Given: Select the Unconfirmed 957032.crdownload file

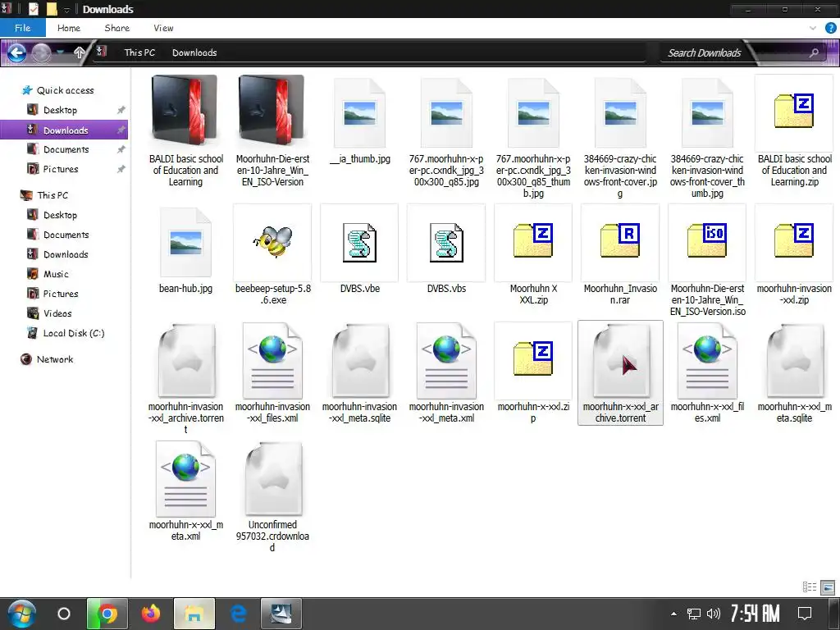Looking at the screenshot, I should [272, 496].
